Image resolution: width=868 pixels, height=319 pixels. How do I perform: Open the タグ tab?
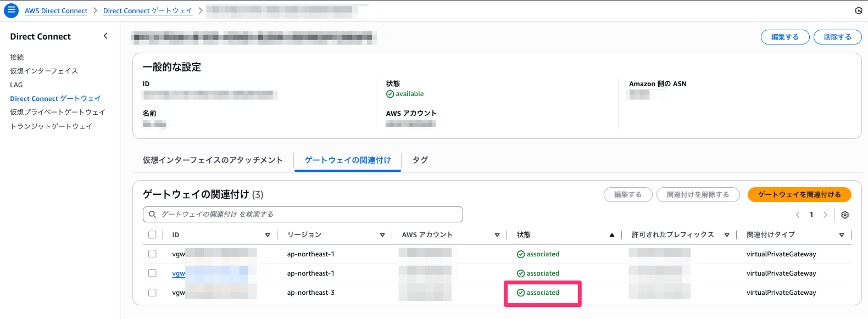(x=420, y=160)
